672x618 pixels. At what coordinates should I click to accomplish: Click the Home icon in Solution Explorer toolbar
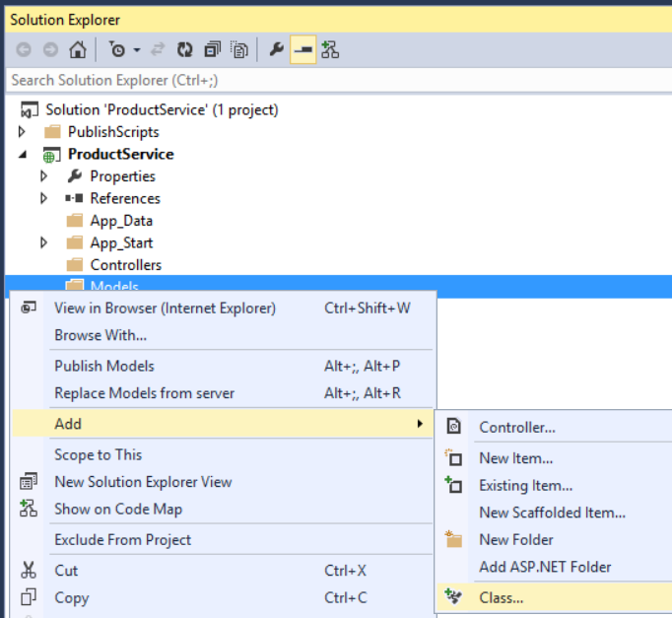coord(77,50)
